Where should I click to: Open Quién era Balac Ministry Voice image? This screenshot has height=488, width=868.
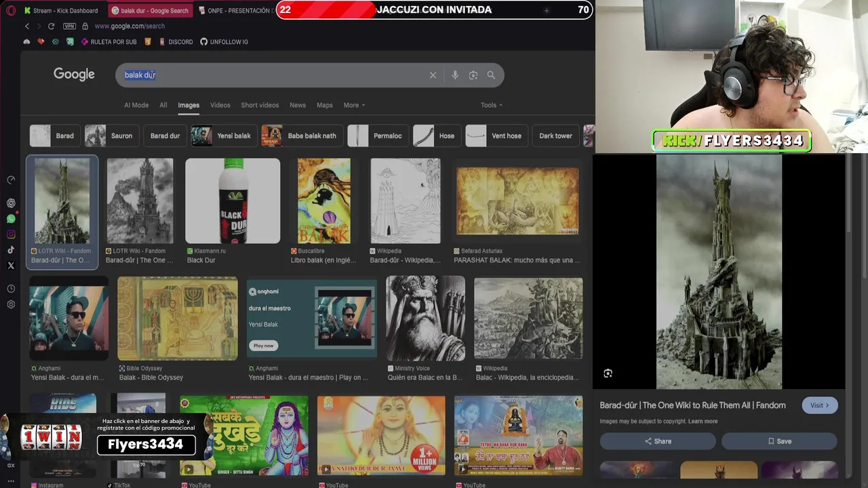[x=425, y=318]
